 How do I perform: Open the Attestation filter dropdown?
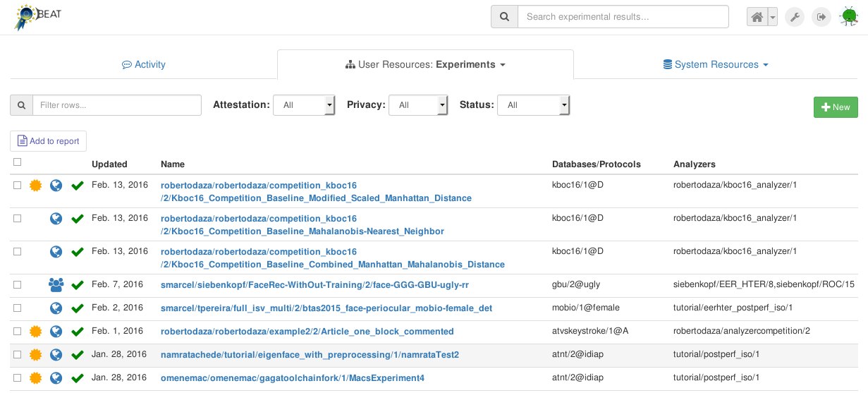[x=304, y=105]
